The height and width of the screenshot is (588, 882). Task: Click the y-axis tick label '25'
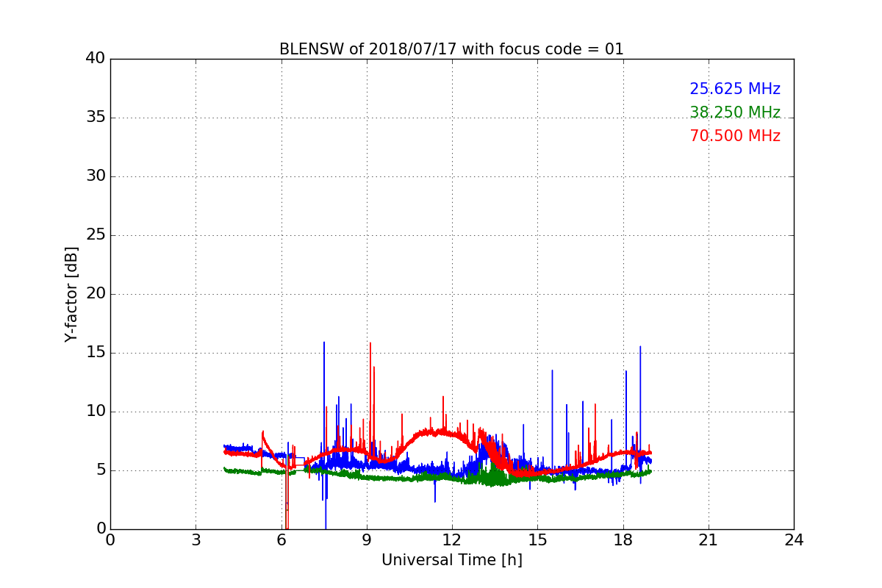pos(96,235)
